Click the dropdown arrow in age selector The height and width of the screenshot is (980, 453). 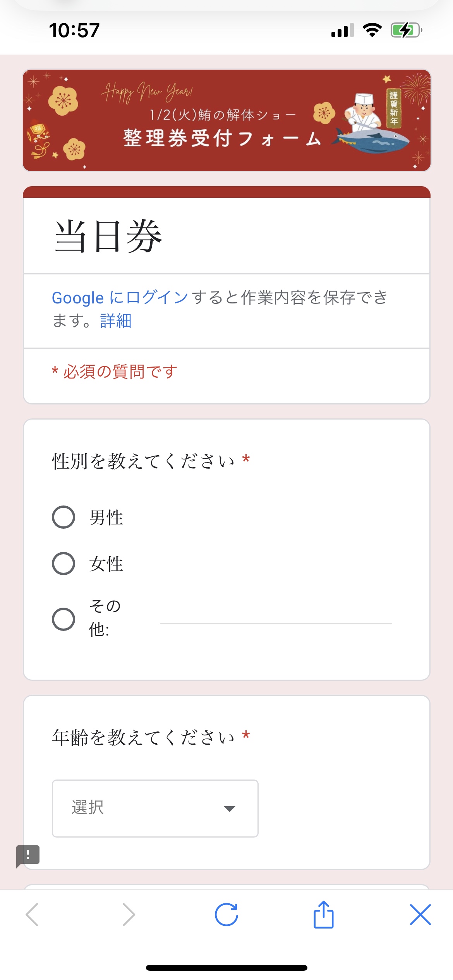(x=230, y=809)
